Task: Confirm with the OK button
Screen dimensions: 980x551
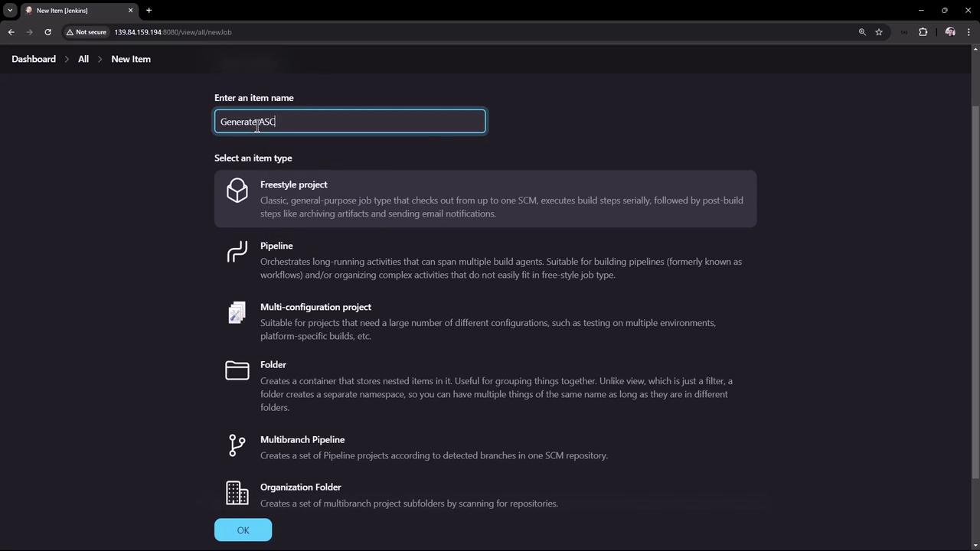Action: (243, 530)
